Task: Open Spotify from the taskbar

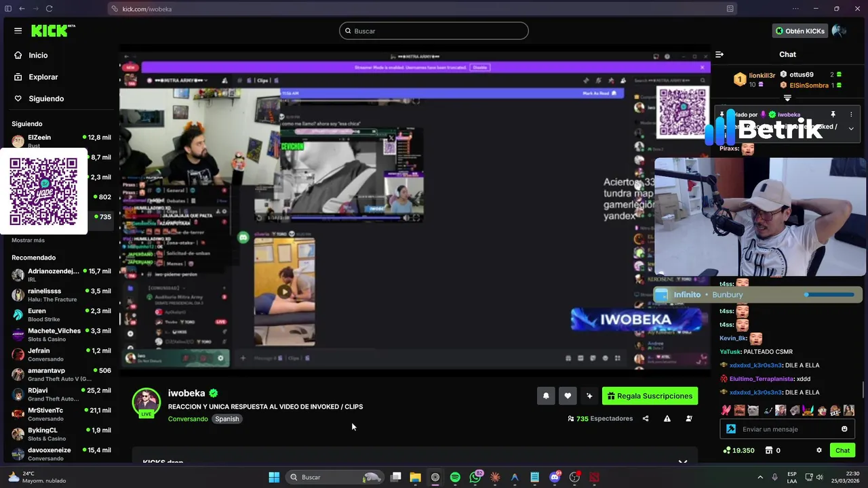Action: pyautogui.click(x=455, y=477)
